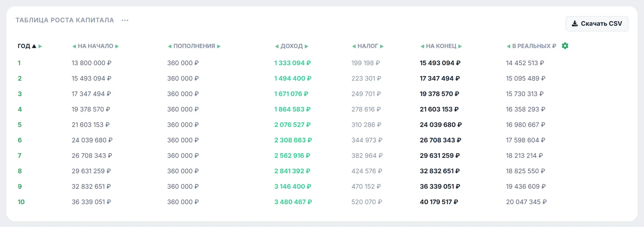Click real value 18 825 550 ₽
644x227 pixels.
pyautogui.click(x=526, y=171)
